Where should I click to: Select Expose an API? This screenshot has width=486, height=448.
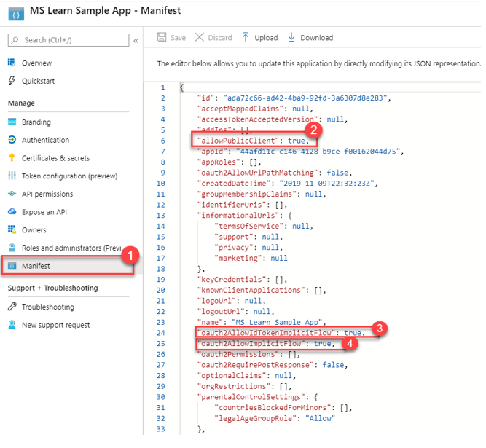44,212
